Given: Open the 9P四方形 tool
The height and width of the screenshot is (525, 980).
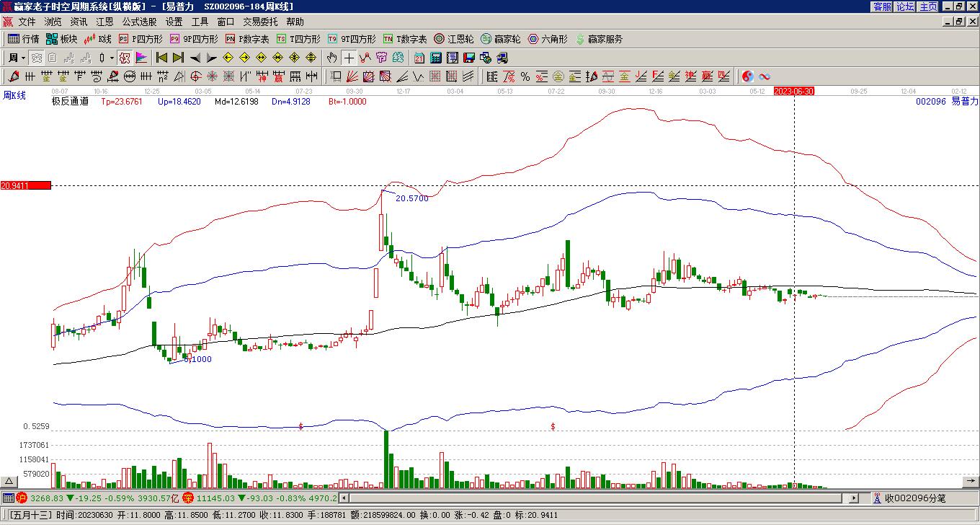Looking at the screenshot, I should click(194, 39).
